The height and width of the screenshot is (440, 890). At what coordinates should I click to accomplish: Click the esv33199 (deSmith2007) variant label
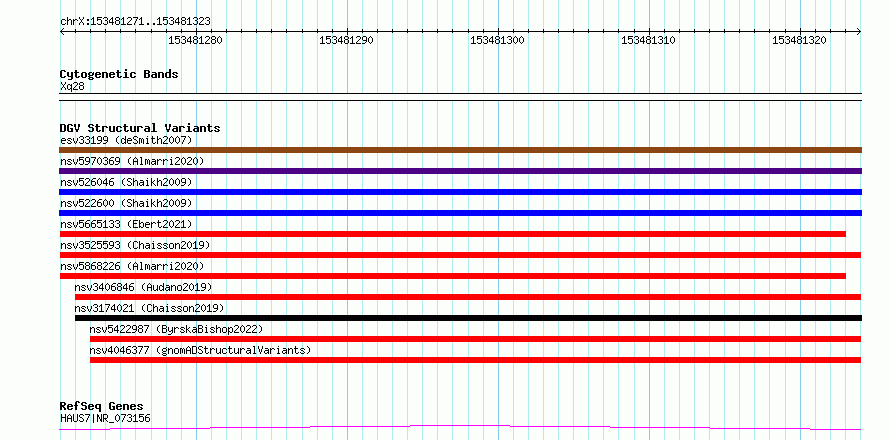[126, 140]
